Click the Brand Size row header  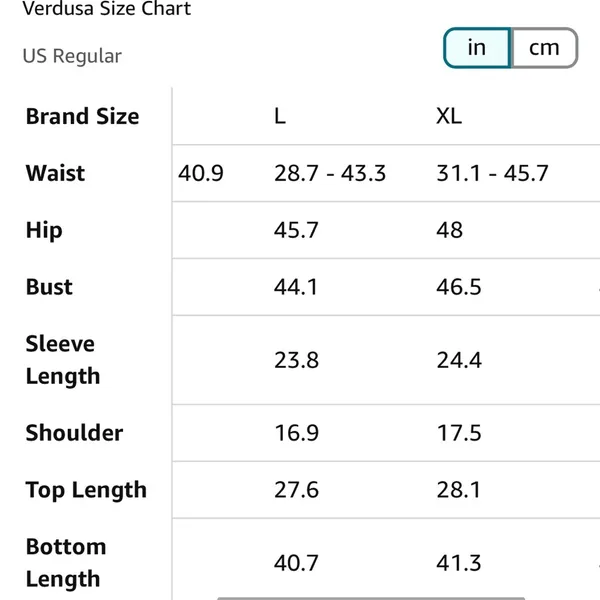[82, 116]
